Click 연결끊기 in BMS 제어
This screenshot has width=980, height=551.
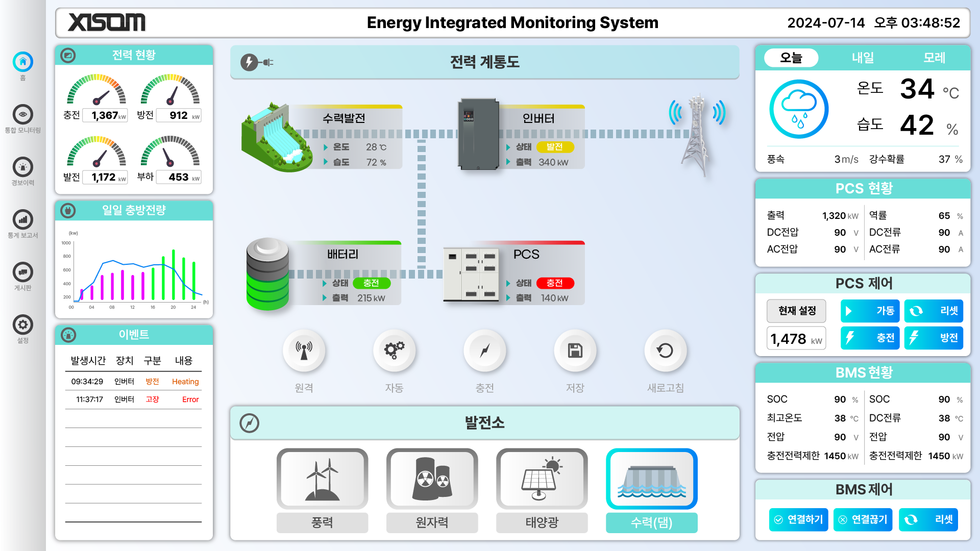point(863,519)
